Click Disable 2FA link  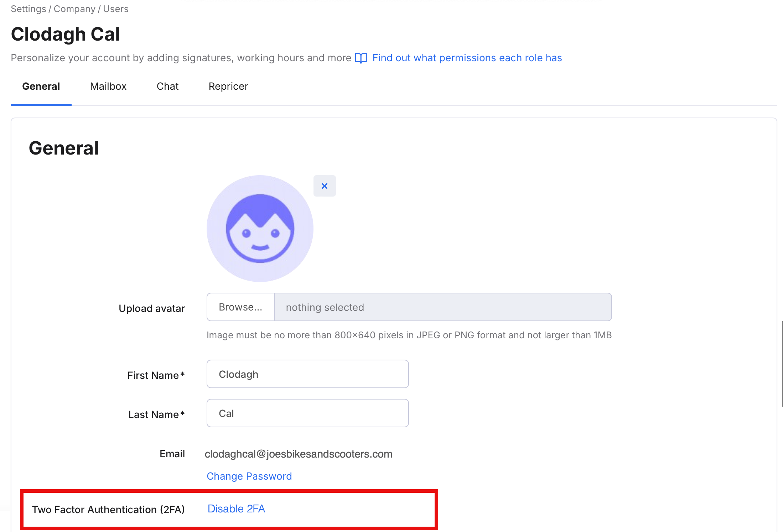coord(237,509)
